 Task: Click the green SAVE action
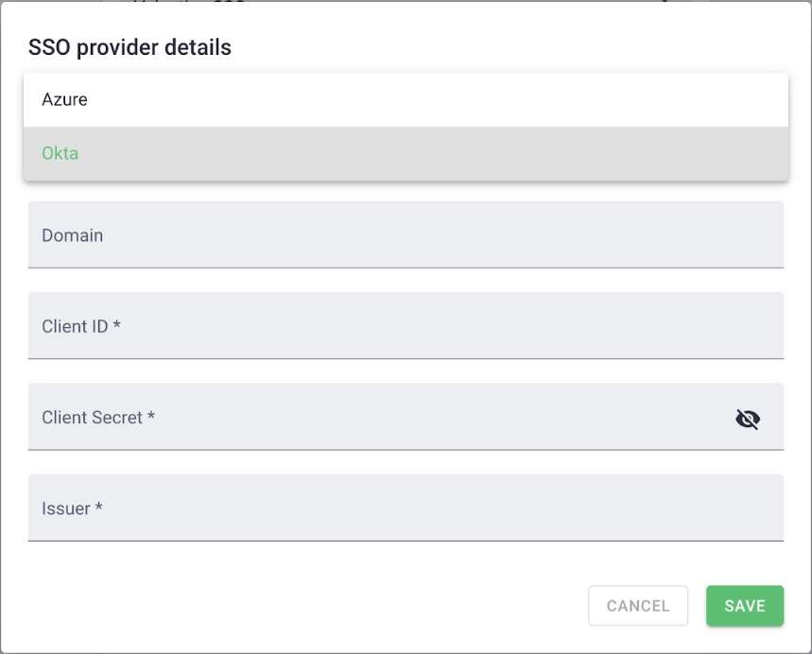745,606
